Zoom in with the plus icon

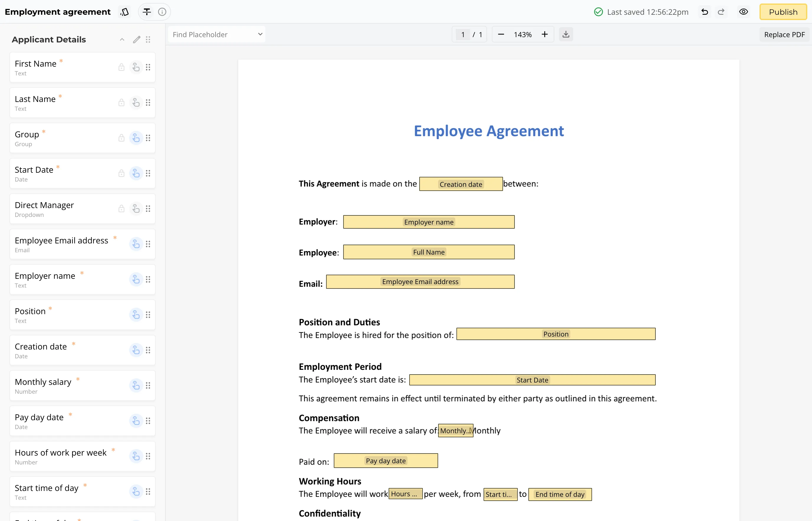[545, 34]
